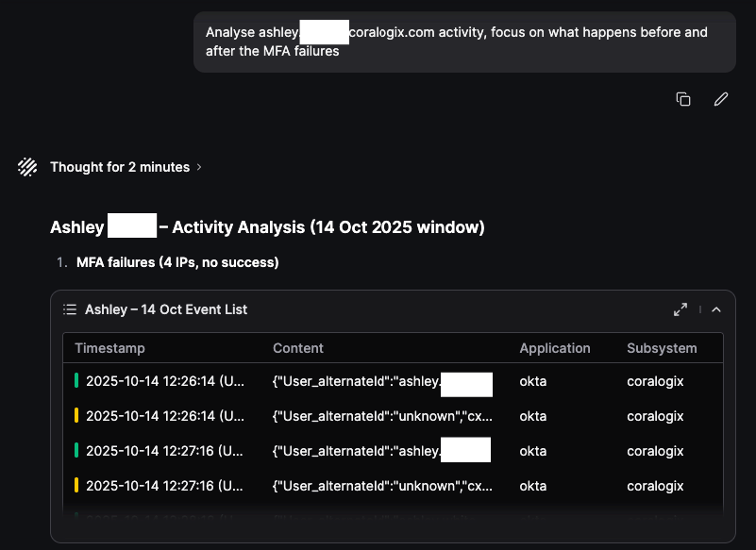Click the list icon beside the event list title
Viewport: 756px width, 550px height.
[70, 309]
